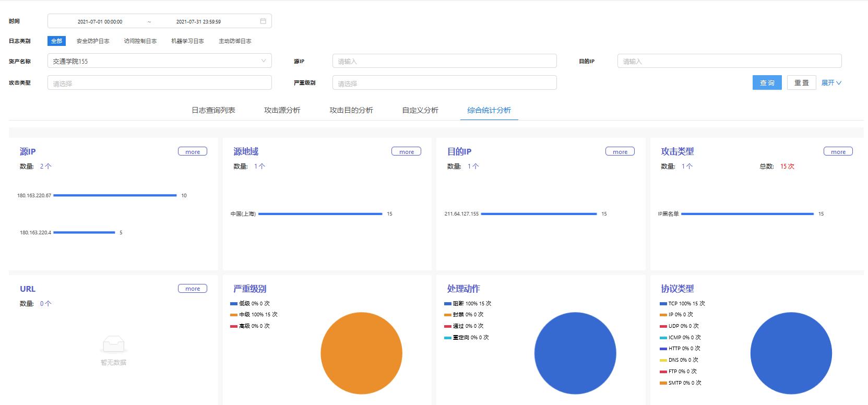Toggle the FTP legend swatch in 协议类型

tap(663, 372)
